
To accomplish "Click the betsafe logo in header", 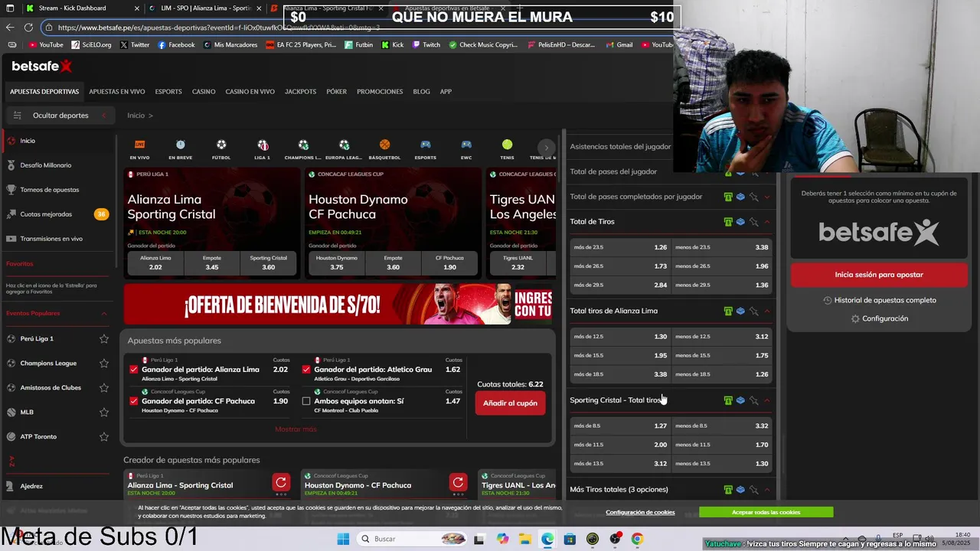I will point(41,67).
